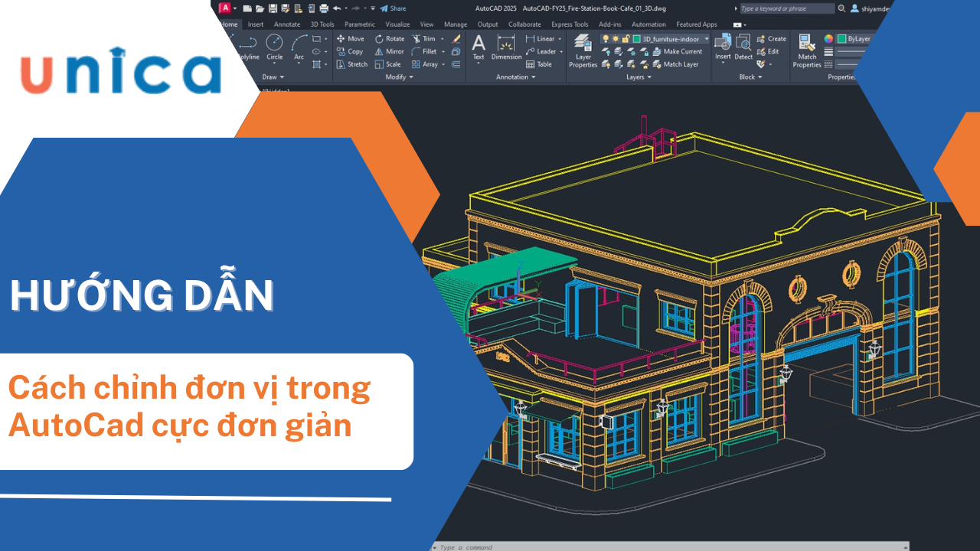Click the Make Current layer button
Viewport: 980px width, 551px height.
pyautogui.click(x=677, y=51)
